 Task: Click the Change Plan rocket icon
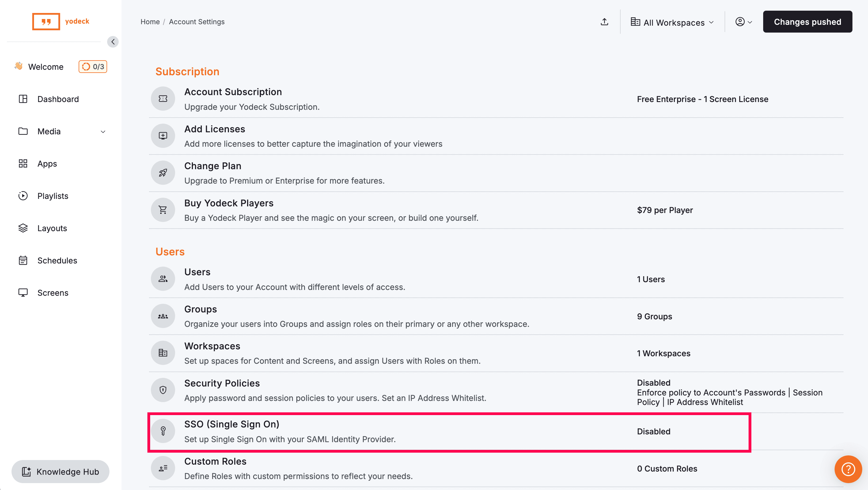pos(163,173)
